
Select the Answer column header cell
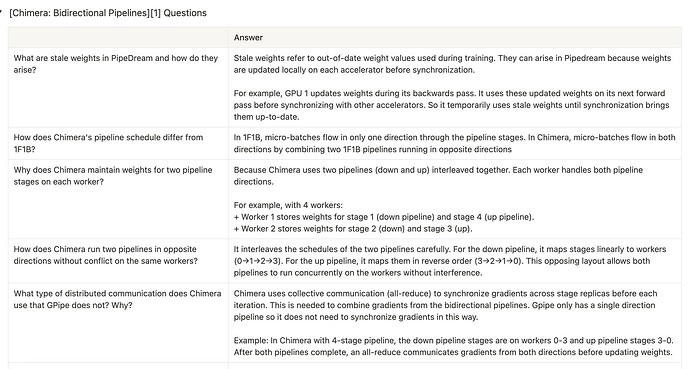[455, 37]
